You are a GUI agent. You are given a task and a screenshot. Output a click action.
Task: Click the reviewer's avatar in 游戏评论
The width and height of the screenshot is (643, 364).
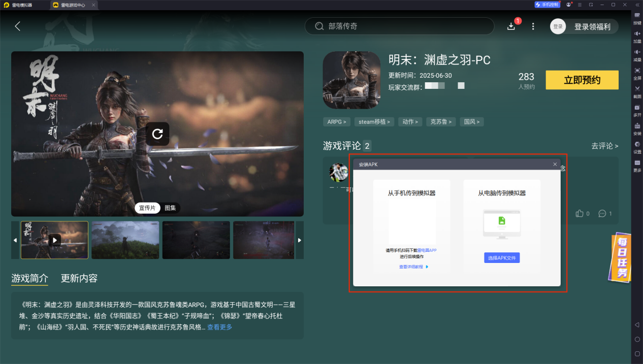tap(339, 173)
